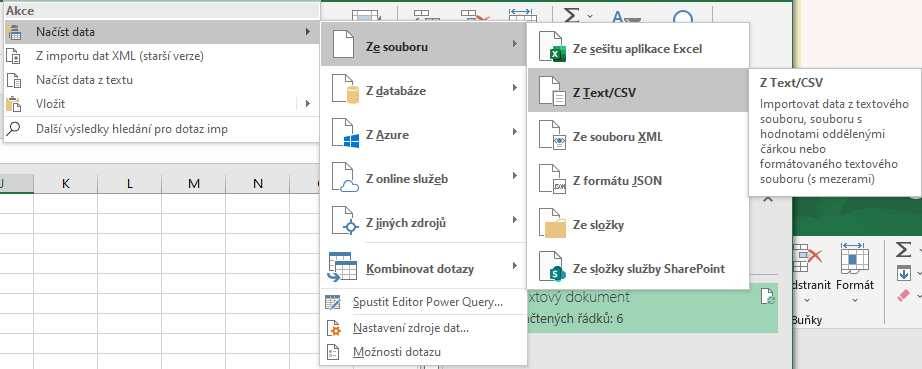Image resolution: width=922 pixels, height=369 pixels.
Task: Expand the arrow next to Vložit
Action: [308, 104]
